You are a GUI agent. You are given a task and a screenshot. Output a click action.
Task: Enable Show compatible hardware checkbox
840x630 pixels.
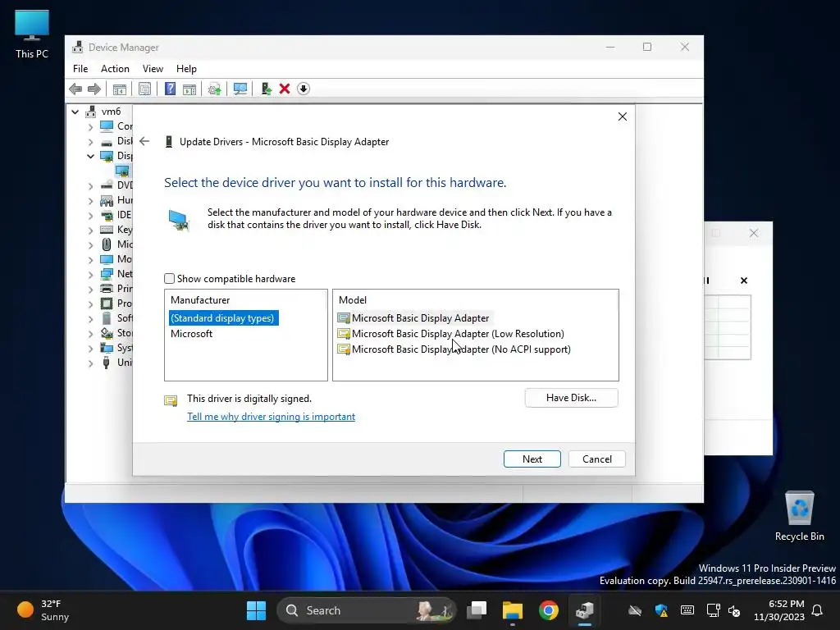pyautogui.click(x=169, y=279)
